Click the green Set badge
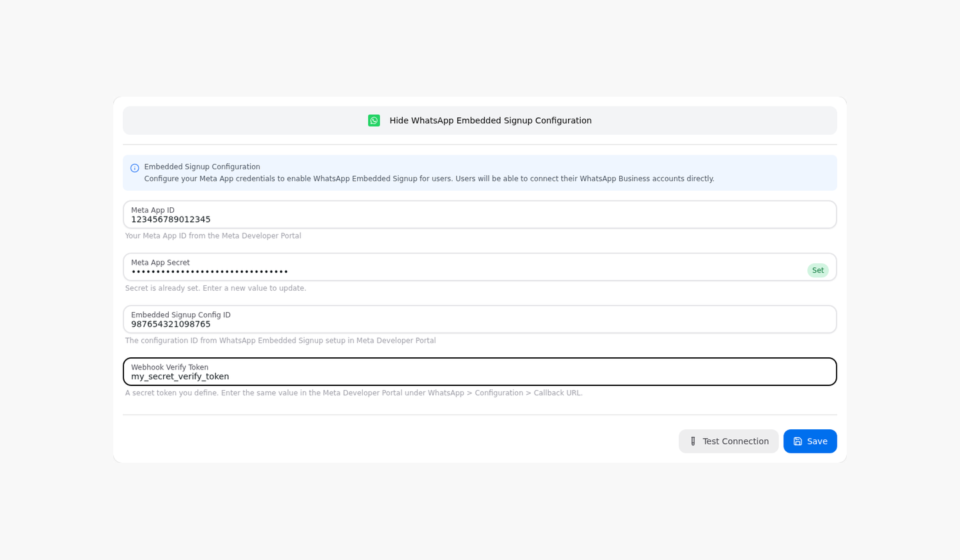This screenshot has height=560, width=960. [x=818, y=271]
